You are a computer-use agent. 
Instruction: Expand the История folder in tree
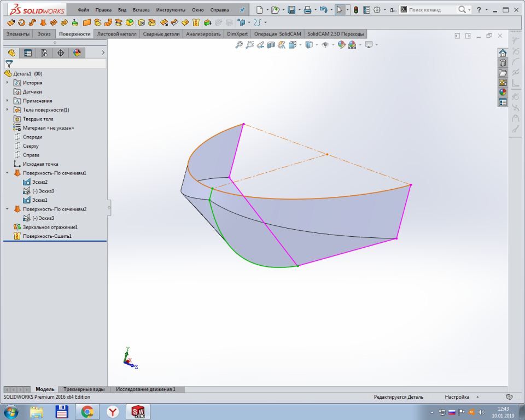pyautogui.click(x=8, y=83)
